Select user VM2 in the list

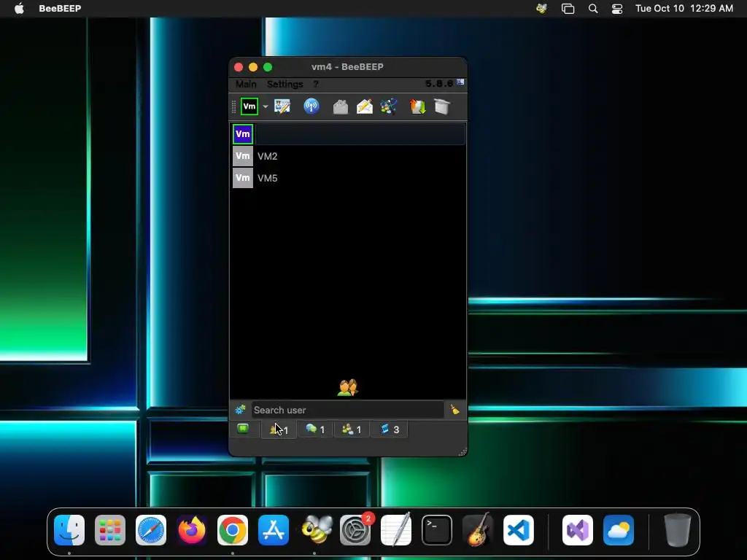point(348,156)
